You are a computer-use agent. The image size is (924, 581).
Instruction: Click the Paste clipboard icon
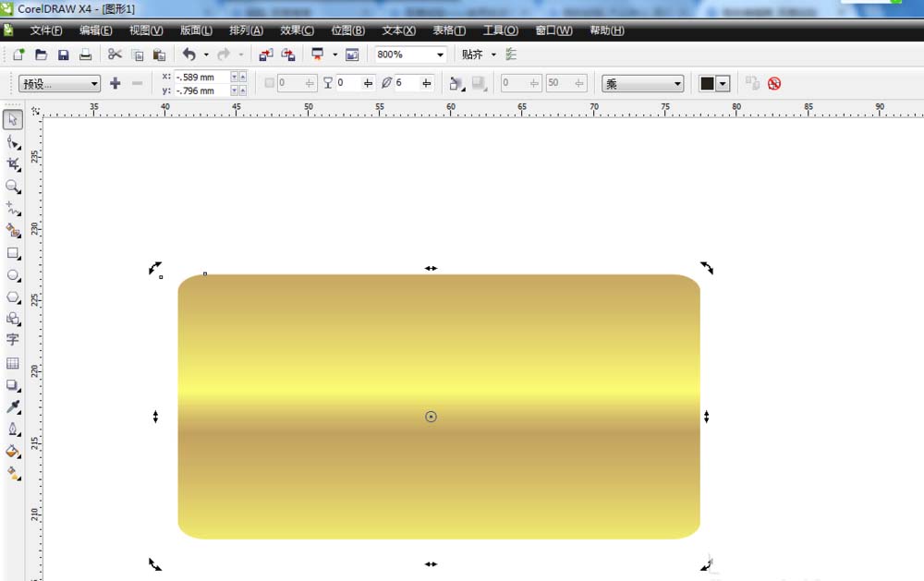pos(159,54)
